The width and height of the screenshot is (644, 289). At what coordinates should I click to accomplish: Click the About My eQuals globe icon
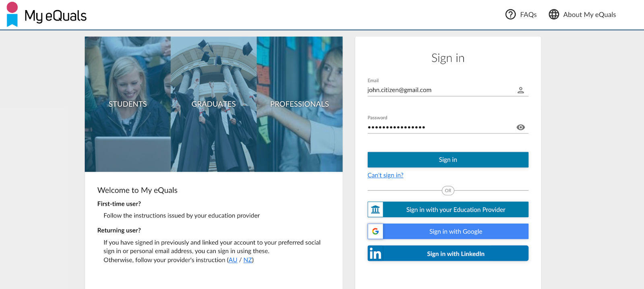click(x=554, y=15)
